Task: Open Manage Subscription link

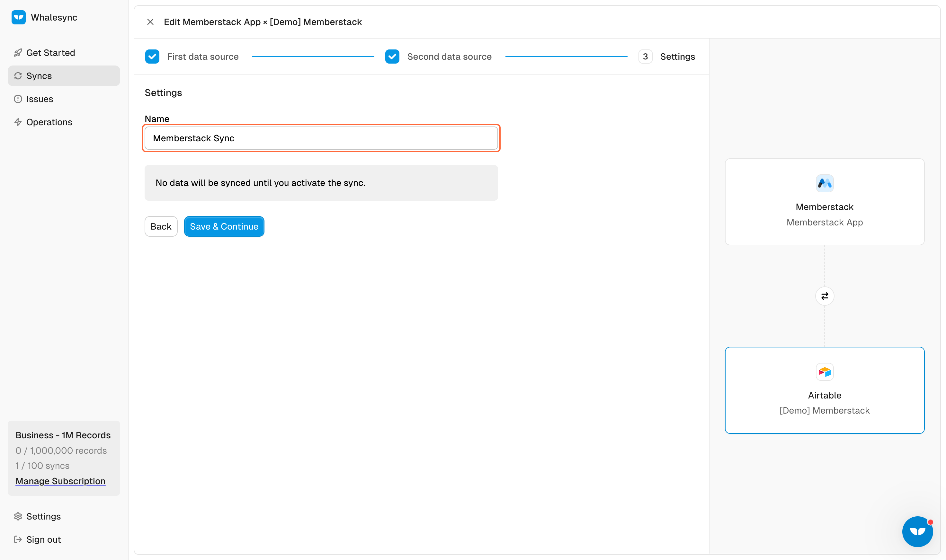Action: point(60,481)
